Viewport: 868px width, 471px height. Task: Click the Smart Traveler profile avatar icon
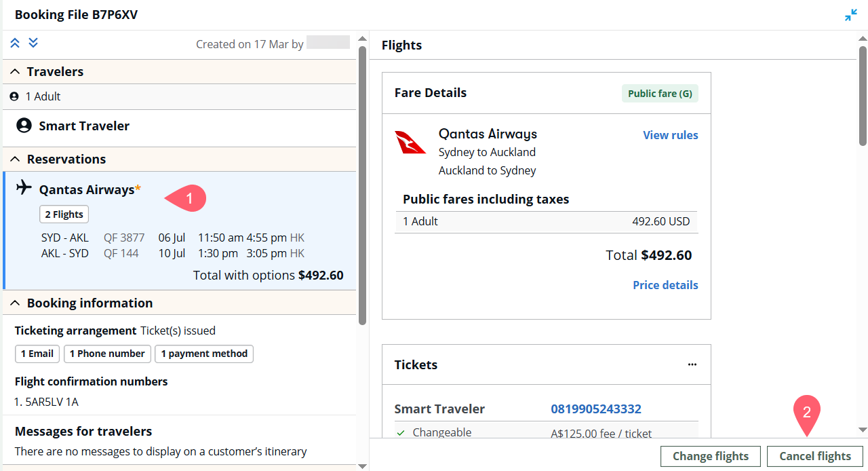24,126
